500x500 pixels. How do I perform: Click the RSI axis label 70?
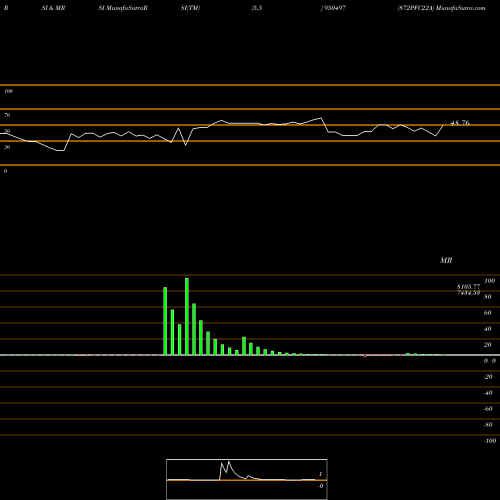click(7, 115)
